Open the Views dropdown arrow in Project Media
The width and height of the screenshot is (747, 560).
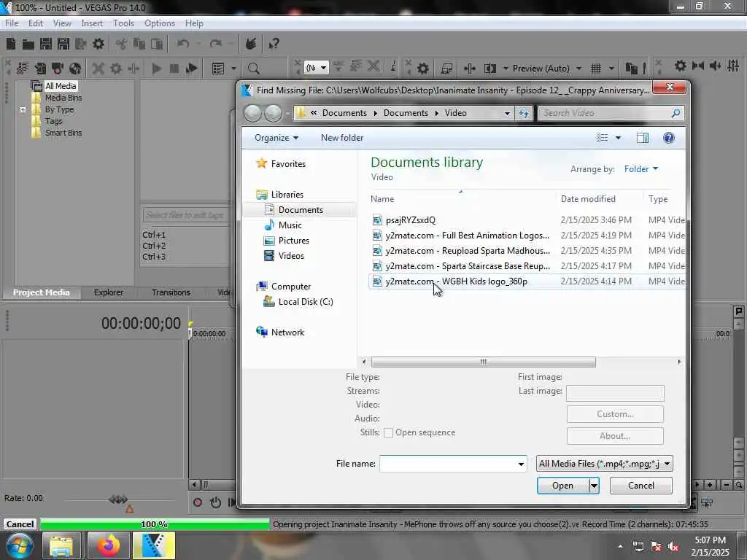[x=233, y=69]
